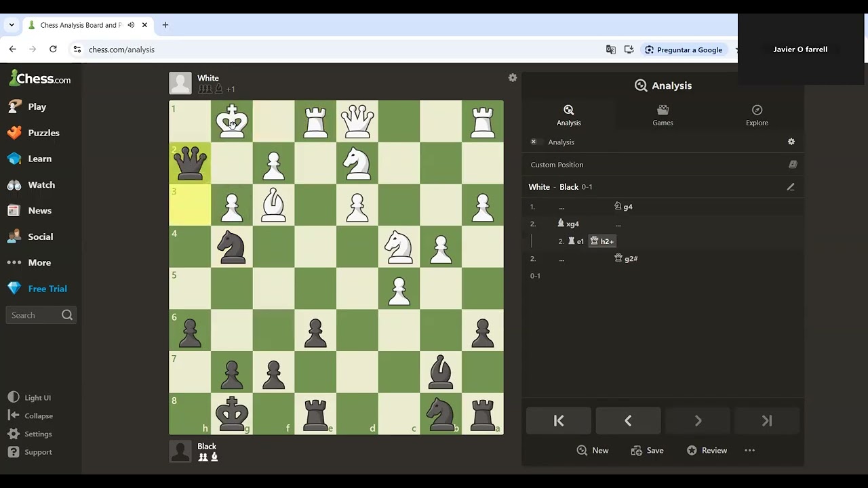Click the black knight on g4

(232, 247)
